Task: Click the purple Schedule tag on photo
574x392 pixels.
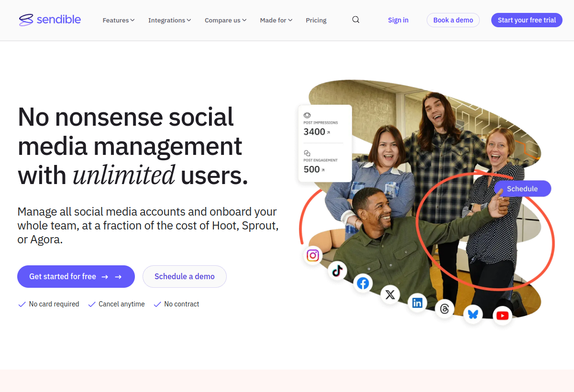Action: (522, 188)
